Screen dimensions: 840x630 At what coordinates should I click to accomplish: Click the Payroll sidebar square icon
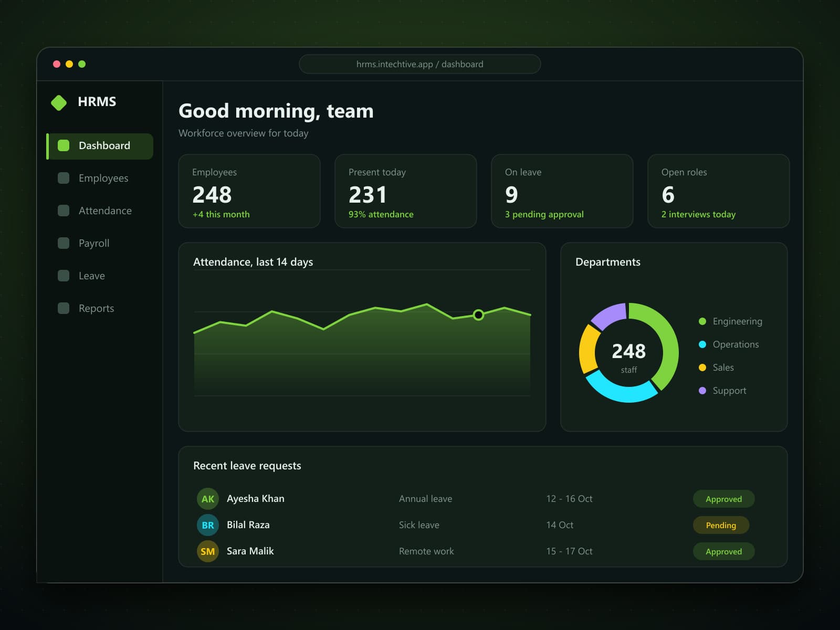(64, 243)
